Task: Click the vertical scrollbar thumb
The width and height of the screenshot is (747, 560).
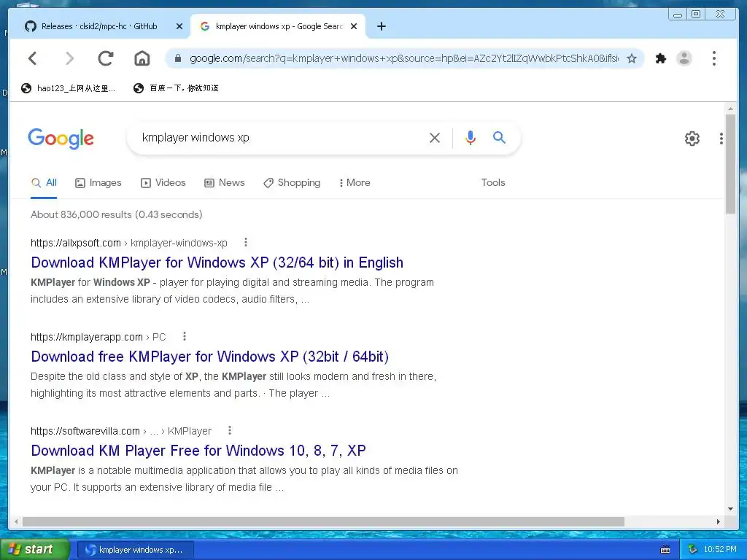Action: click(x=730, y=164)
